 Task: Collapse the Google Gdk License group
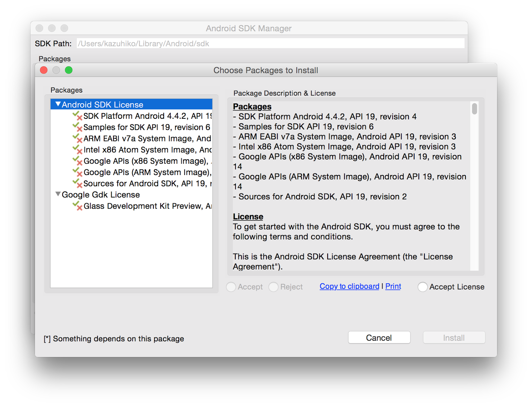(x=58, y=194)
